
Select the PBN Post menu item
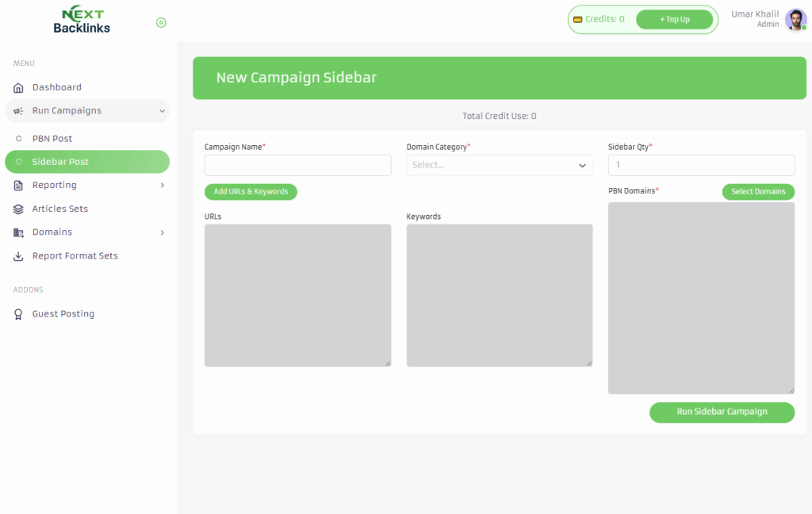click(x=87, y=138)
